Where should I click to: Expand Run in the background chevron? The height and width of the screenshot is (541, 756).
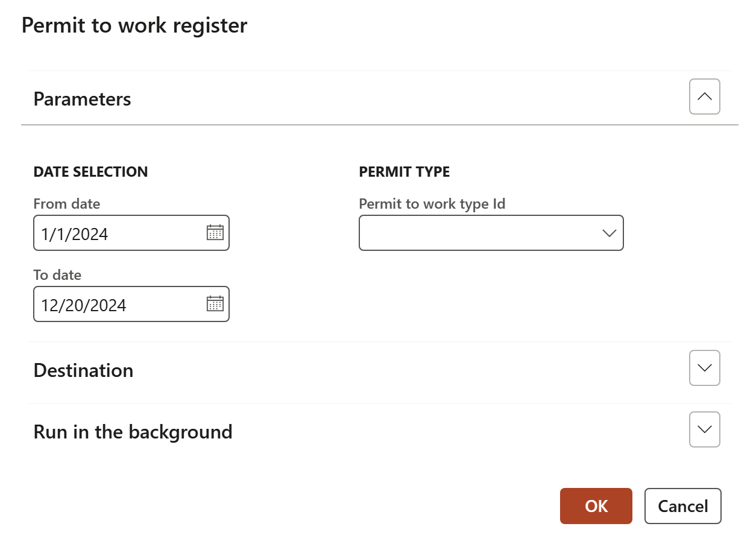[704, 429]
